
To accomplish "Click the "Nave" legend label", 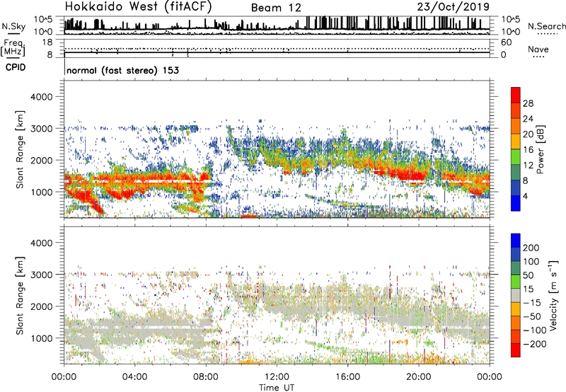I will click(538, 50).
